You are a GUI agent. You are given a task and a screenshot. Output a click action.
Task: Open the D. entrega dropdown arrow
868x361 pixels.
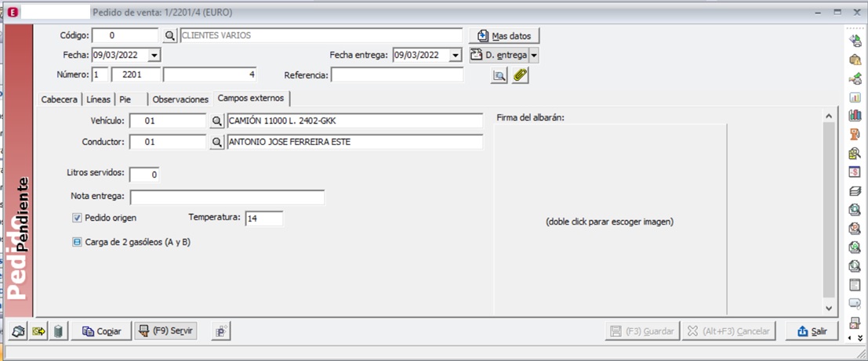click(534, 56)
